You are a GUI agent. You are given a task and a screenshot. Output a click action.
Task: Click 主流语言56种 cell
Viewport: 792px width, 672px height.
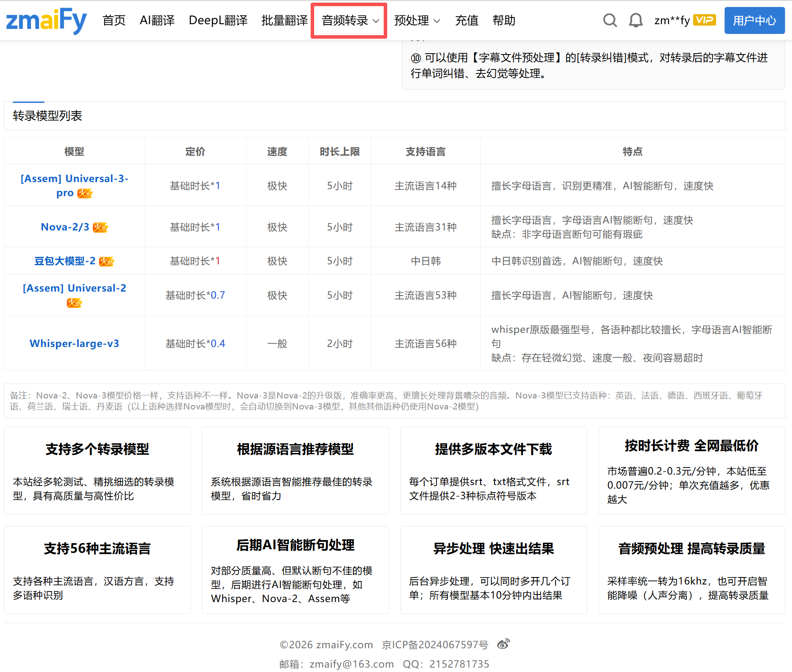(425, 343)
